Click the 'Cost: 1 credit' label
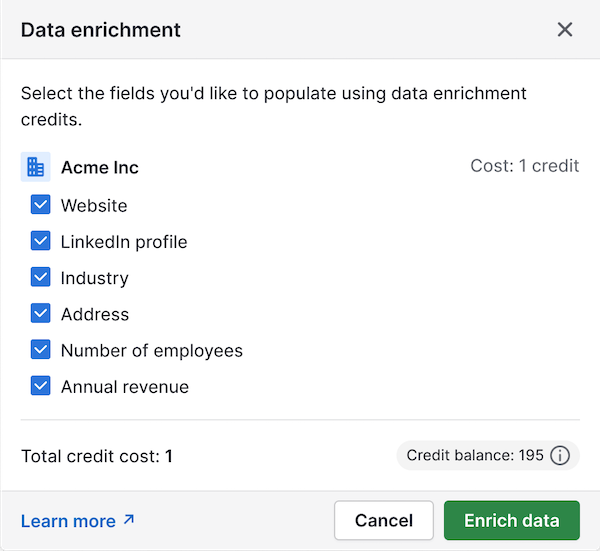This screenshot has height=551, width=600. (x=524, y=166)
